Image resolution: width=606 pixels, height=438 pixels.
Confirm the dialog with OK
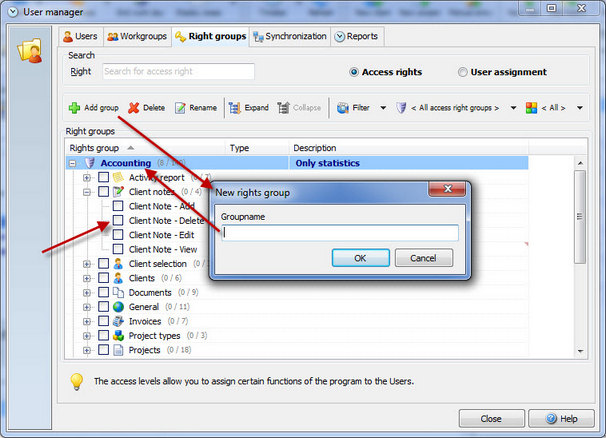click(x=361, y=258)
